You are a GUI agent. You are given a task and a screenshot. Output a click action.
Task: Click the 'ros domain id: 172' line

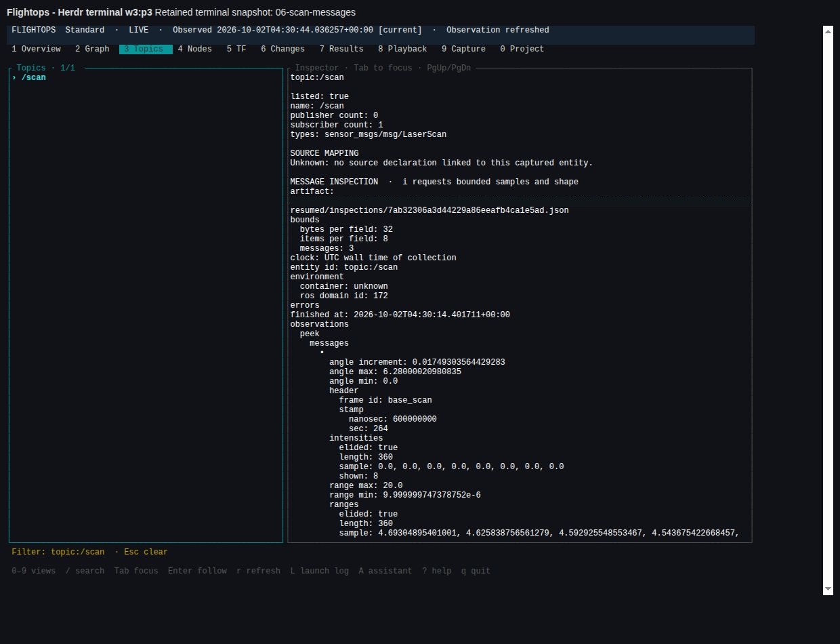coord(343,296)
